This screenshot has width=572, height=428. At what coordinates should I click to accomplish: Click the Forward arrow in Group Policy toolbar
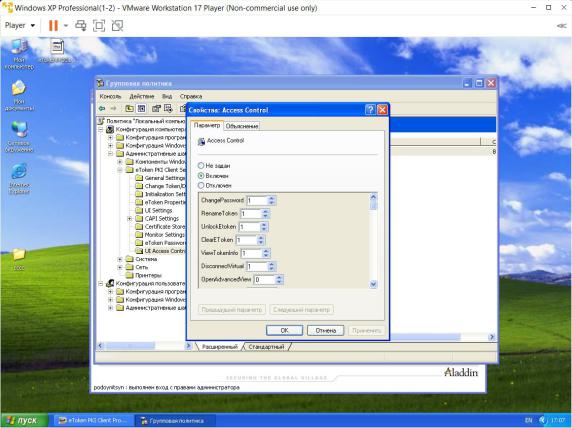coord(113,108)
